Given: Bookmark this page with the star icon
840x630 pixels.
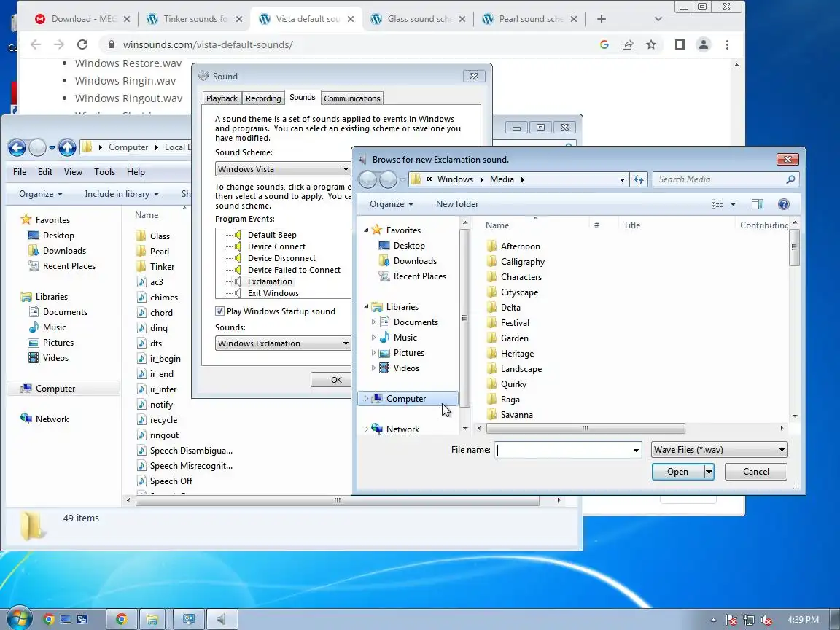Looking at the screenshot, I should click(x=651, y=44).
